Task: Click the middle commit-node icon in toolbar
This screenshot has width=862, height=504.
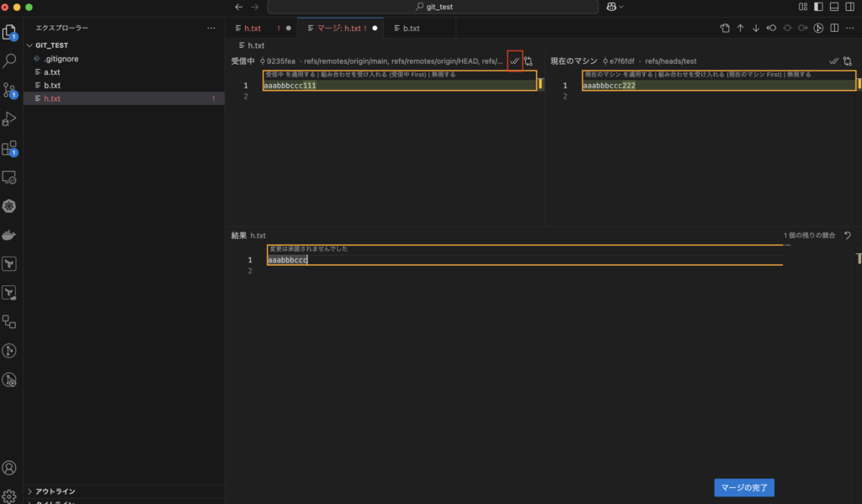Action: coord(787,28)
